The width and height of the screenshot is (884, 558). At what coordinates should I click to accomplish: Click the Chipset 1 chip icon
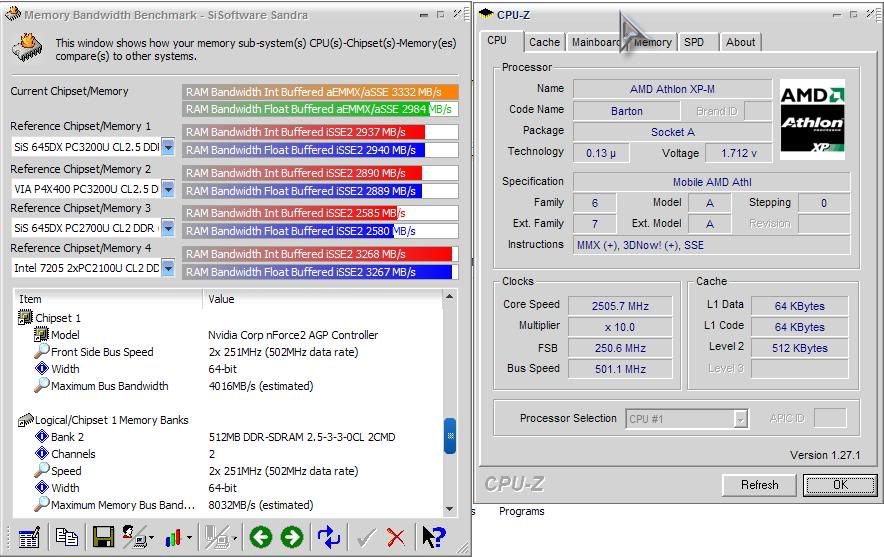[25, 318]
